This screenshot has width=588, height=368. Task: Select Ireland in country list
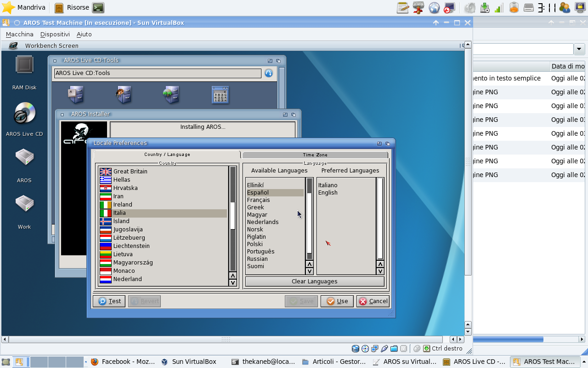pyautogui.click(x=163, y=205)
